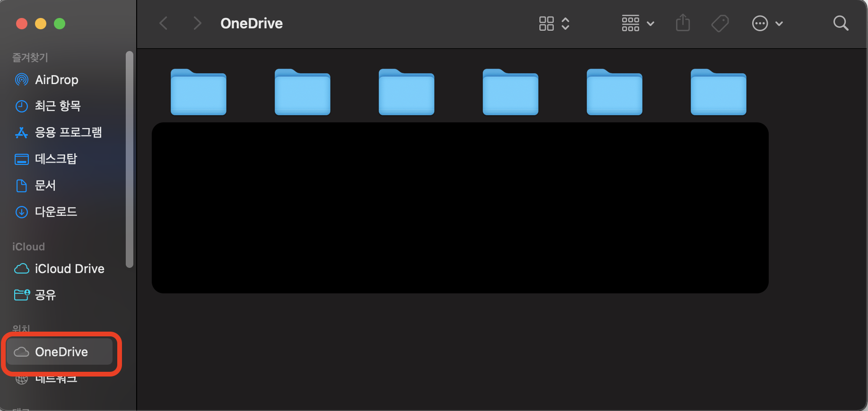This screenshot has height=411, width=868.
Task: Click the desktop icon beside 데스크탑
Action: coord(22,159)
